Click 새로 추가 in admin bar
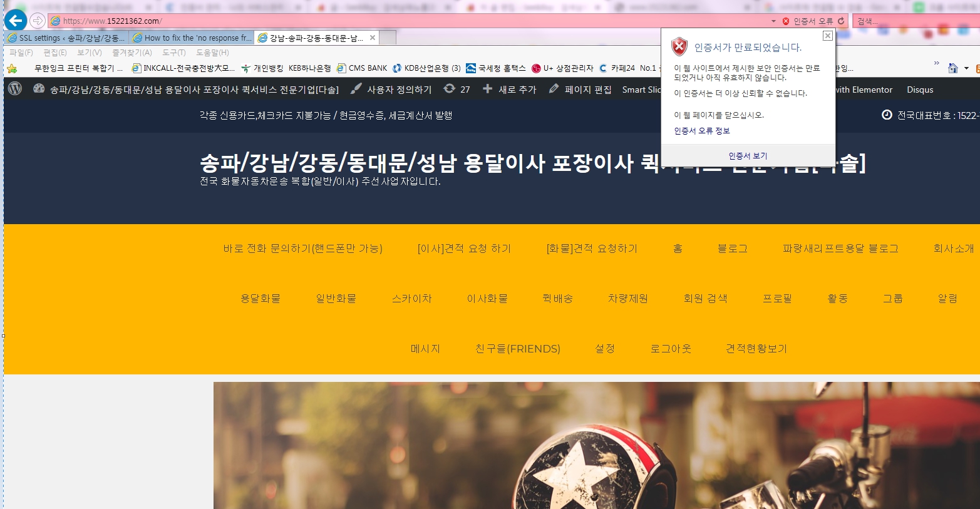Image resolution: width=980 pixels, height=509 pixels. (510, 90)
